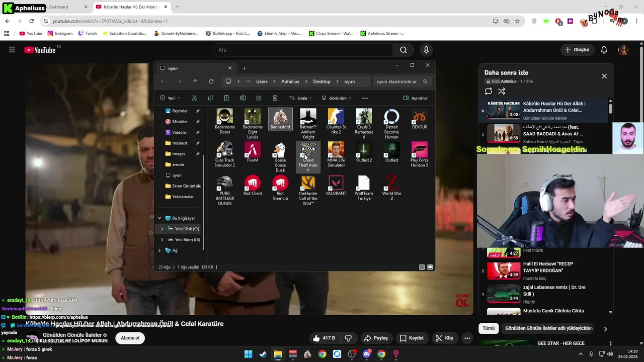Viewport: 644px width, 362px height.
Task: Dislike the YouTube video
Action: tap(348, 338)
